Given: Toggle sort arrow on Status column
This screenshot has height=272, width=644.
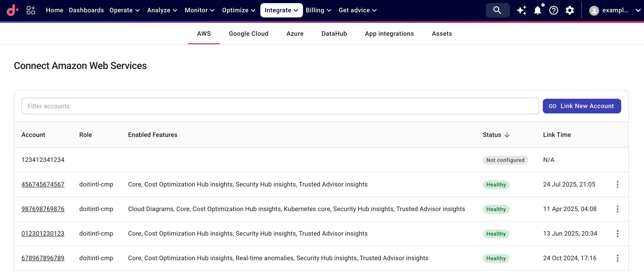Looking at the screenshot, I should click(507, 135).
